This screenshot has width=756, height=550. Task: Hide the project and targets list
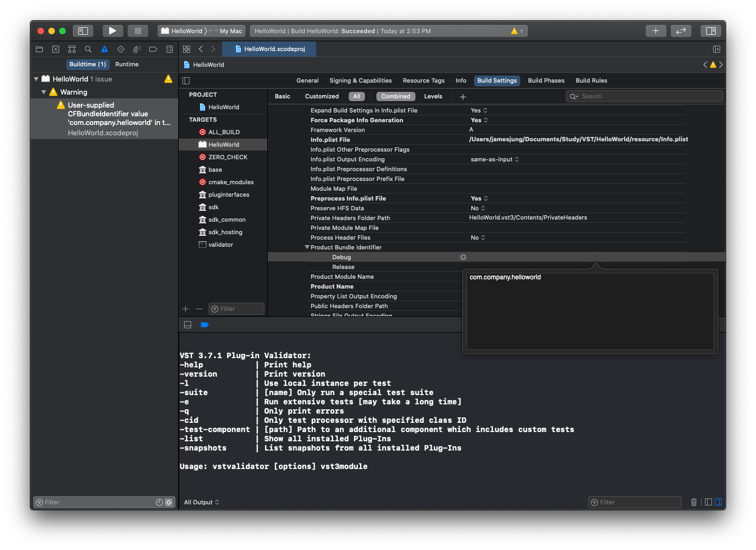point(186,80)
